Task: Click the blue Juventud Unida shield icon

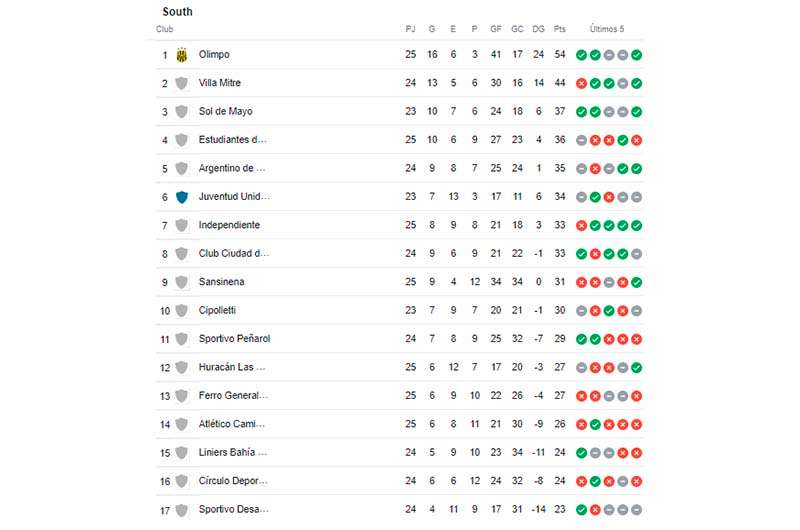Action: click(x=182, y=197)
